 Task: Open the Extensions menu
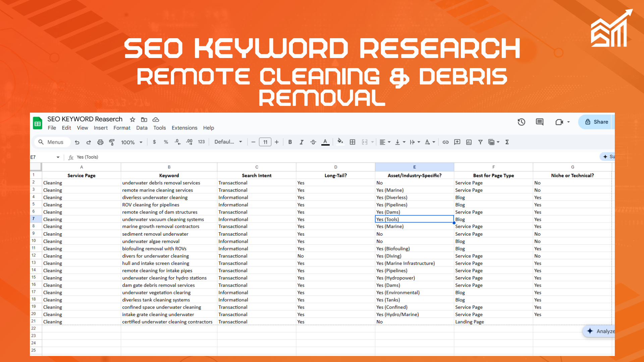click(184, 128)
